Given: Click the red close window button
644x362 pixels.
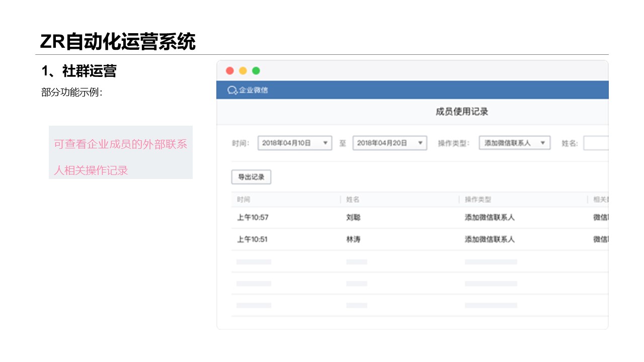Looking at the screenshot, I should pos(230,71).
